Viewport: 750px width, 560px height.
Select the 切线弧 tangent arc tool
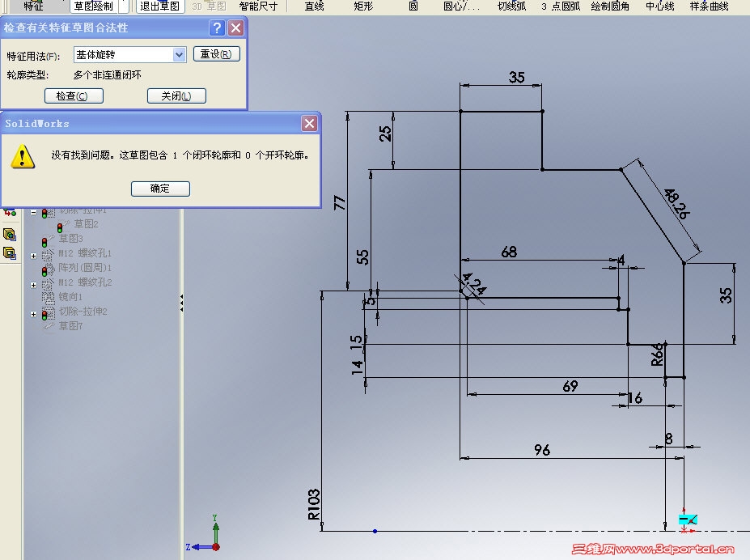512,6
